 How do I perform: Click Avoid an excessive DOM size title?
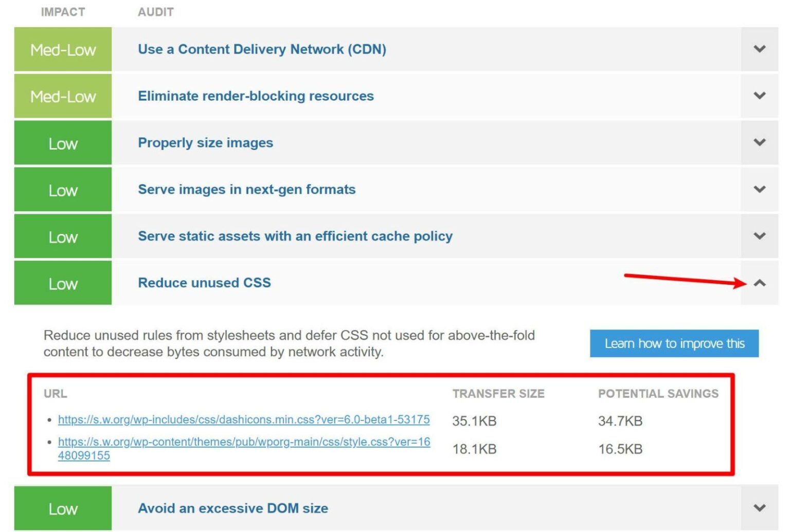click(232, 508)
